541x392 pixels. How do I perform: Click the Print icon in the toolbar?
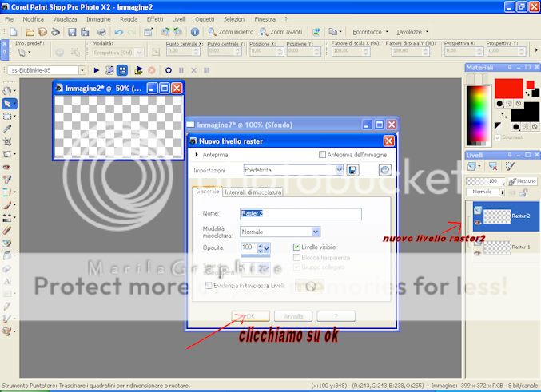[101, 32]
